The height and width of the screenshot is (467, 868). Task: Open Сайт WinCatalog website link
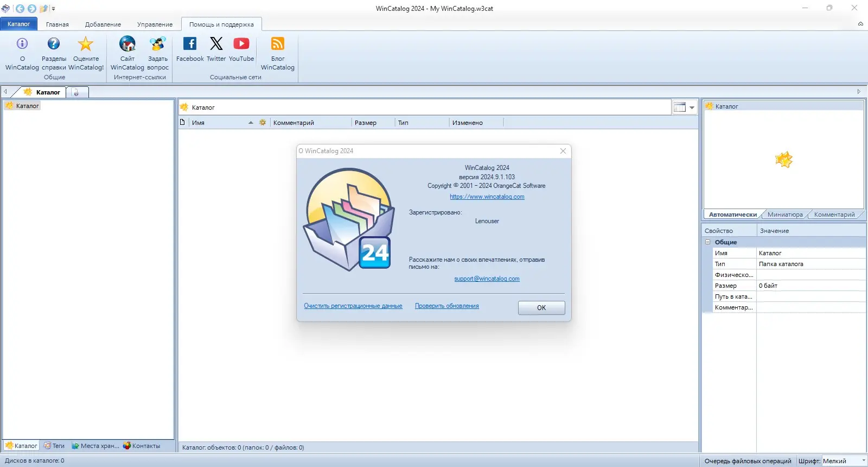click(127, 44)
